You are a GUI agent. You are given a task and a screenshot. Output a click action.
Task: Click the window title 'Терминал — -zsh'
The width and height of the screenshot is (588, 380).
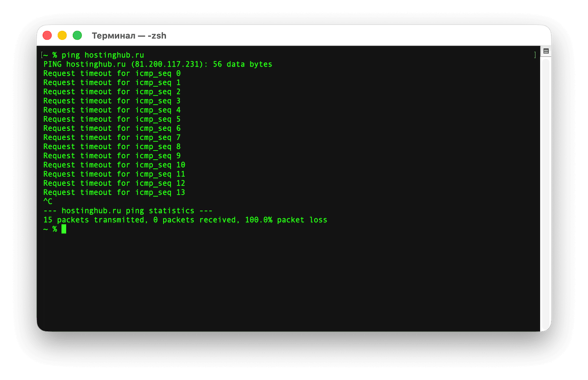click(x=129, y=35)
